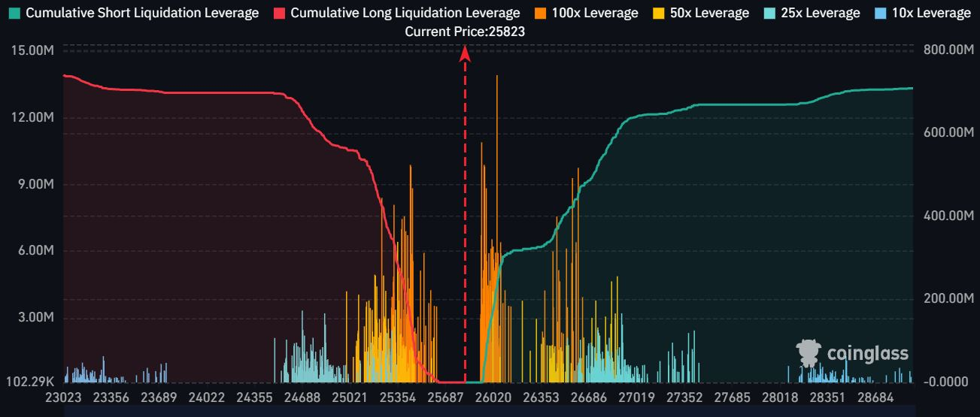This screenshot has height=417, width=980.
Task: Toggle the "50x Leverage" legend text
Action: coord(710,13)
